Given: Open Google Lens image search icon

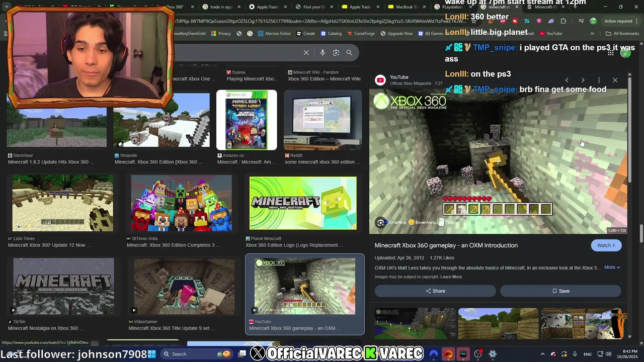Looking at the screenshot, I should click(x=336, y=52).
